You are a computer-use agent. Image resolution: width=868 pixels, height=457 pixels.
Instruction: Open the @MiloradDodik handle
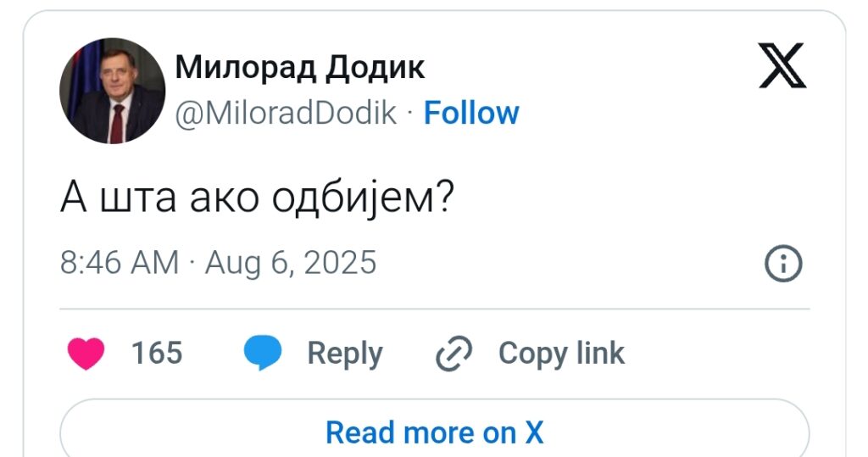[286, 113]
